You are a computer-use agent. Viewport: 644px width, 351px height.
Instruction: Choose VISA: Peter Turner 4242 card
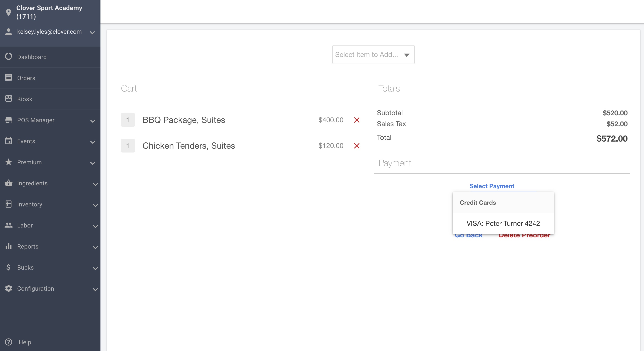pyautogui.click(x=503, y=223)
